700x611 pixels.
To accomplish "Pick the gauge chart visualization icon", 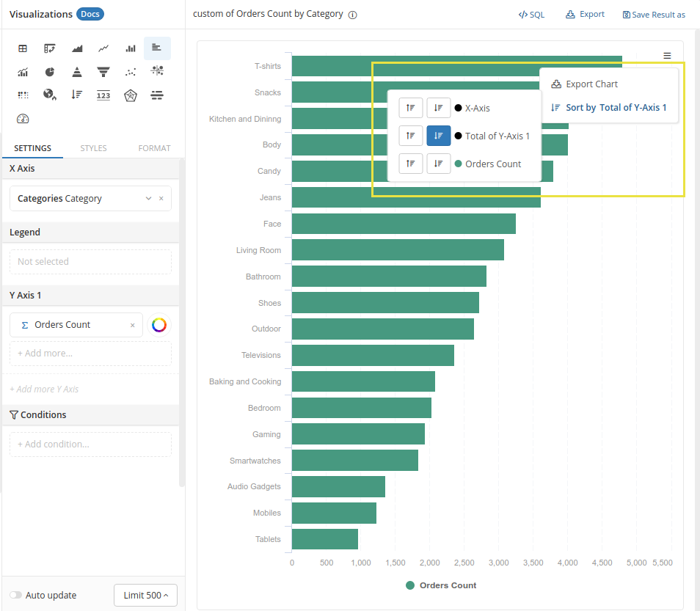I will (x=23, y=119).
